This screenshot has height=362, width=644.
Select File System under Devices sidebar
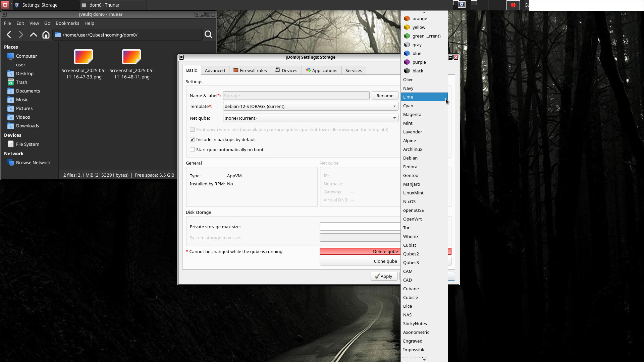click(27, 144)
